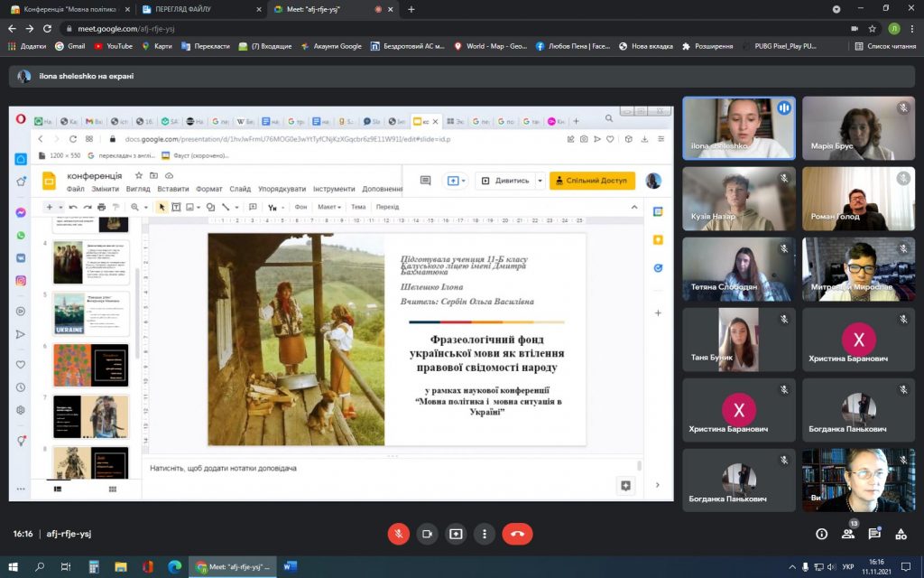Open the participants list showing 13 people
Screen dimensions: 924x578
coord(848,534)
